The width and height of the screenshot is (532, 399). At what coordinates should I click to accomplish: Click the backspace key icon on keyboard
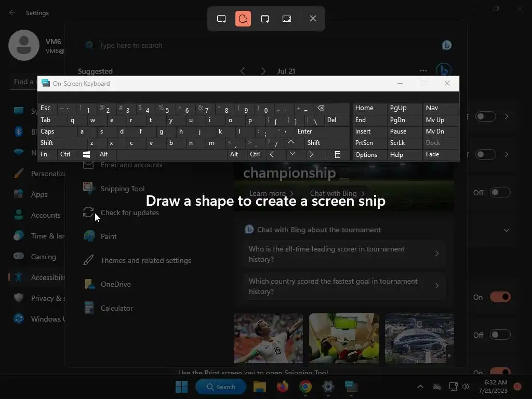tap(331, 108)
